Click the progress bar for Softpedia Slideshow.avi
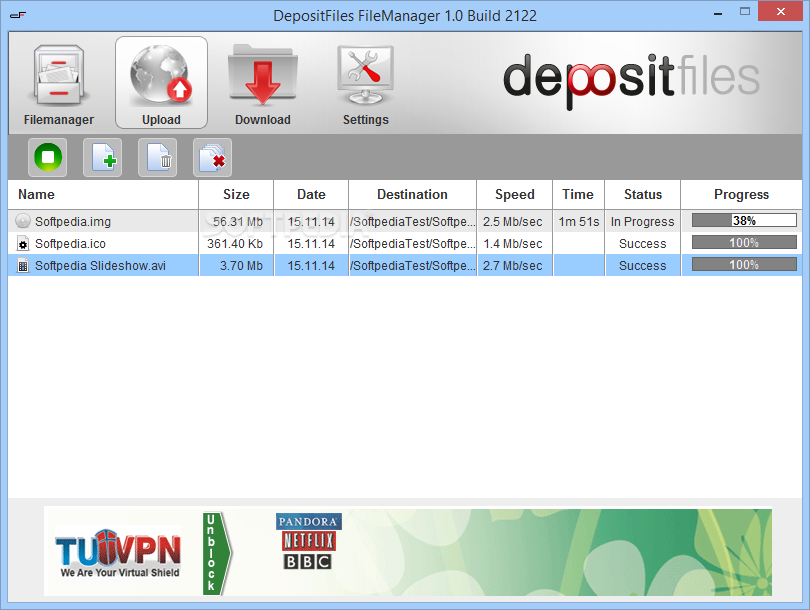The height and width of the screenshot is (610, 810). tap(744, 264)
